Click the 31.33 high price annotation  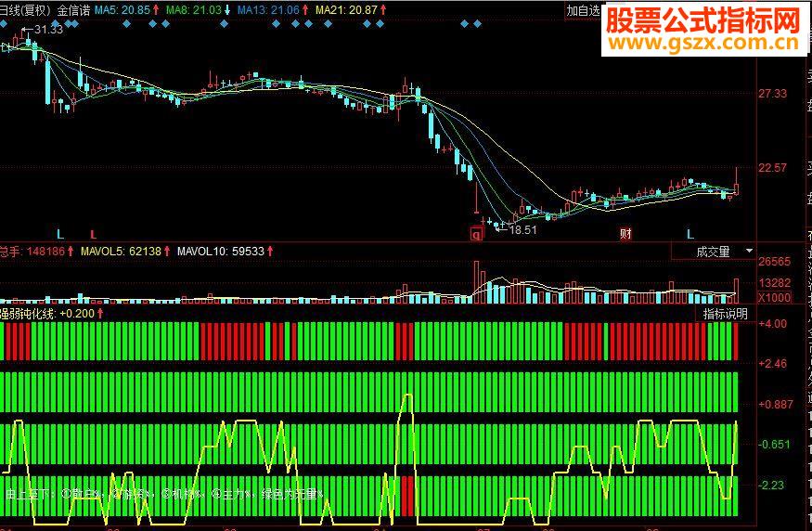point(48,30)
